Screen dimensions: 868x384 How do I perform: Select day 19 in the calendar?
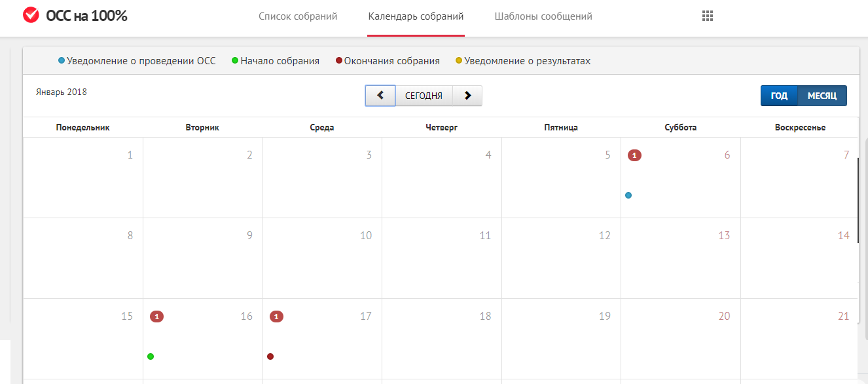coord(605,317)
